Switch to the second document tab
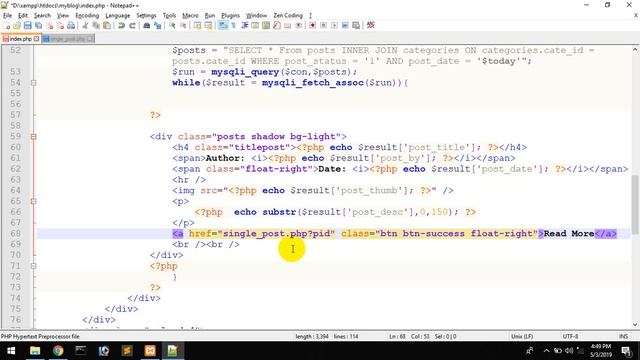 68,39
